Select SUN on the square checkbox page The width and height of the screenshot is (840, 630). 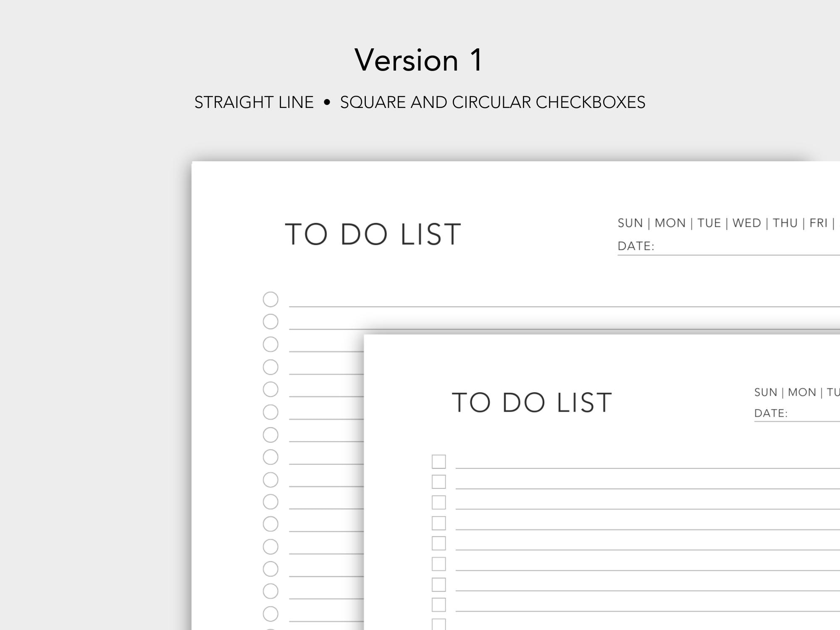pos(766,392)
